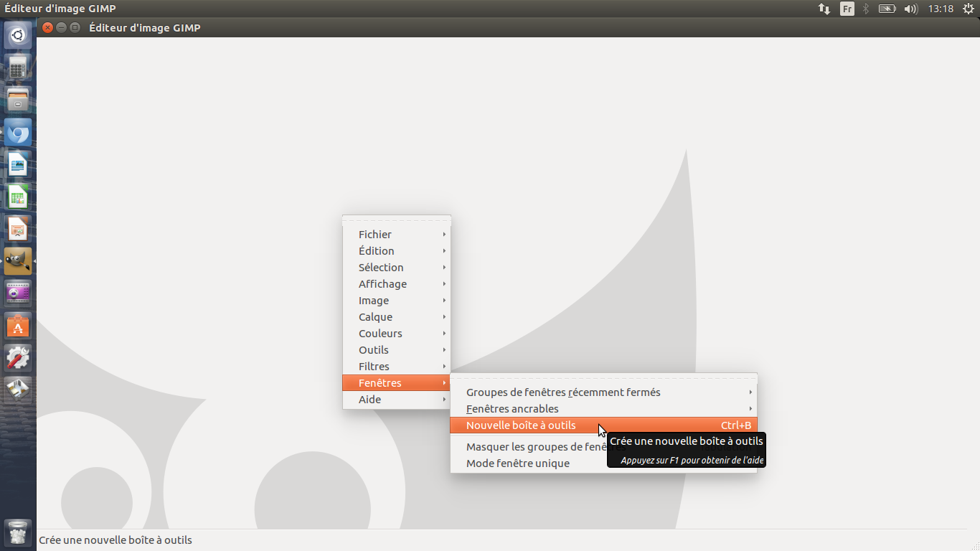Image resolution: width=980 pixels, height=551 pixels.
Task: Open LibreOffice Writer in the launcher
Action: coord(18,165)
